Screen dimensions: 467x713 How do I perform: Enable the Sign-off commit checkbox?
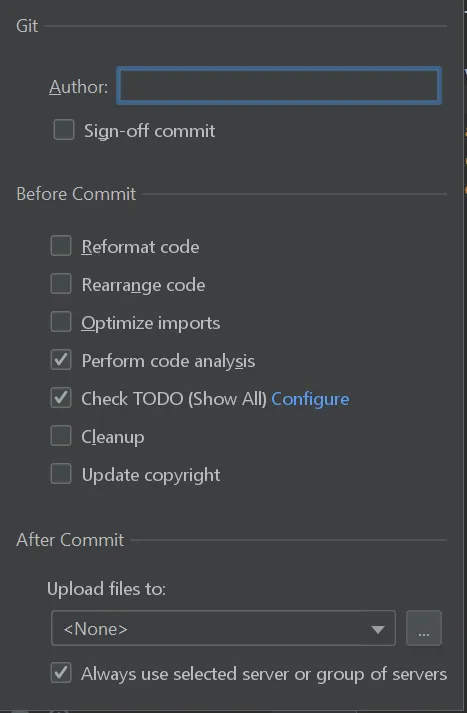tap(64, 130)
